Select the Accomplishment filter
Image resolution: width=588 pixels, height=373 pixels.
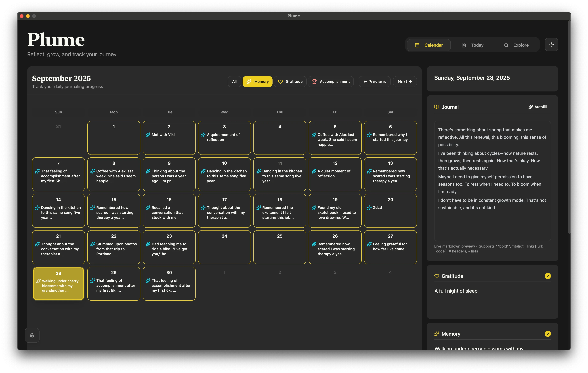click(331, 82)
